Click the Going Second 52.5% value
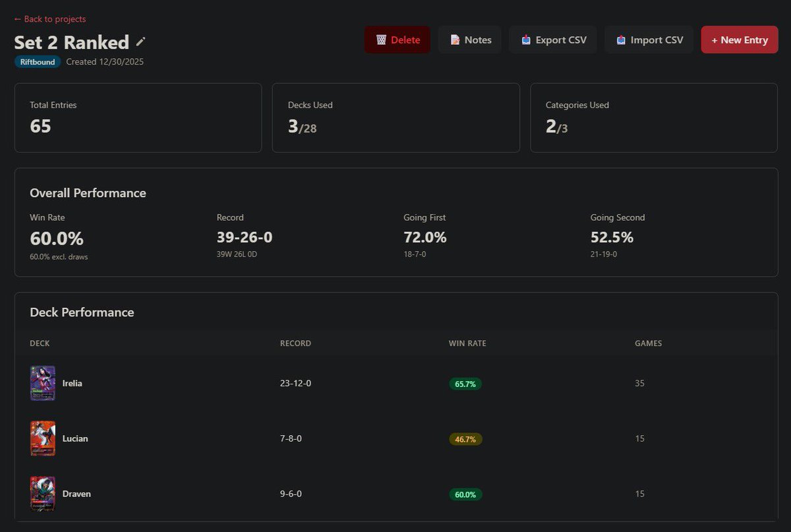The image size is (791, 532). point(612,237)
